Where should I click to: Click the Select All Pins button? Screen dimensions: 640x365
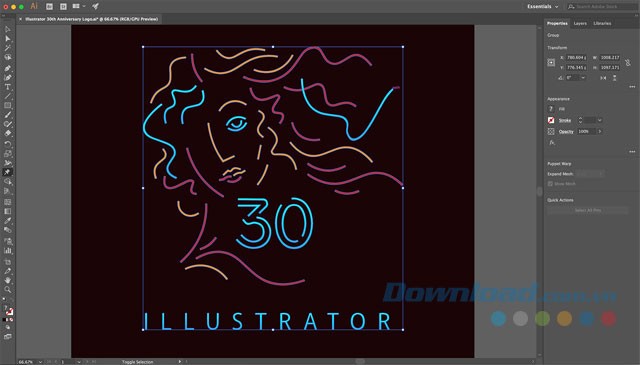(587, 210)
